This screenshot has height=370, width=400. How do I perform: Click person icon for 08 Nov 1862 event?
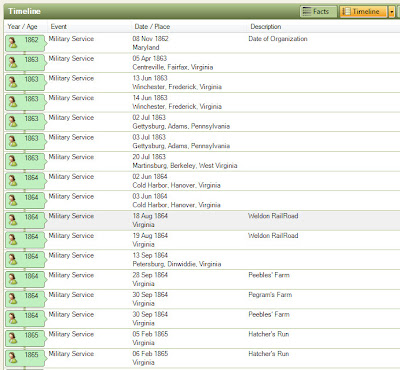pos(13,43)
